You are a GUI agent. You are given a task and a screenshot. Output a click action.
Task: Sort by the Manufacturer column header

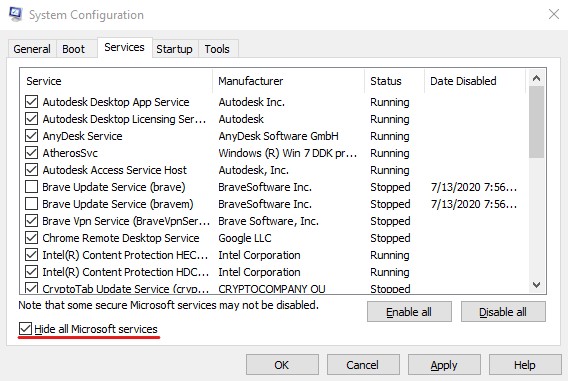[x=289, y=81]
